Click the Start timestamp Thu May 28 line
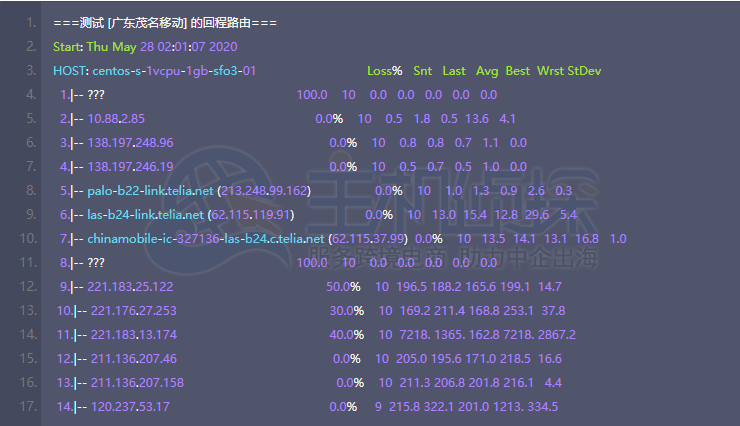The width and height of the screenshot is (740, 426). pos(145,47)
